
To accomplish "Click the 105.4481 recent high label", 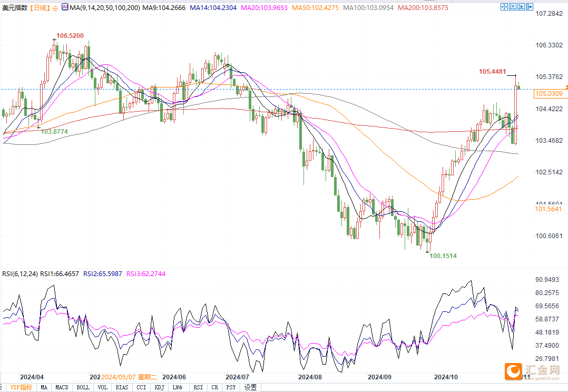I will (x=492, y=71).
